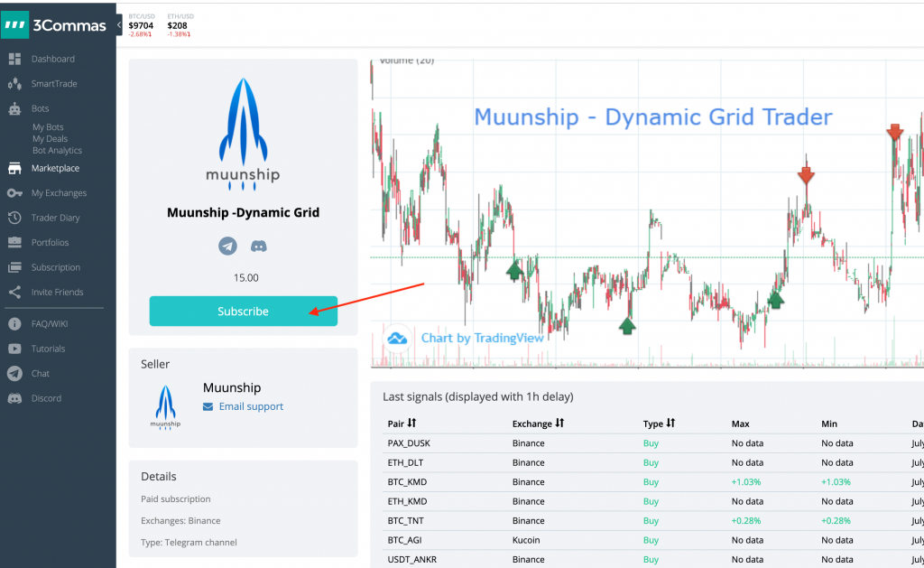Open My Deals submenu item
This screenshot has height=568, width=924.
click(x=51, y=138)
